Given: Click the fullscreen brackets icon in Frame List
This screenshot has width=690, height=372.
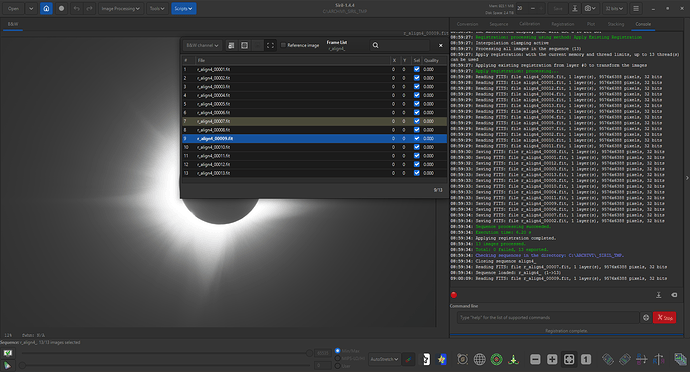Looking at the screenshot, I should point(270,45).
